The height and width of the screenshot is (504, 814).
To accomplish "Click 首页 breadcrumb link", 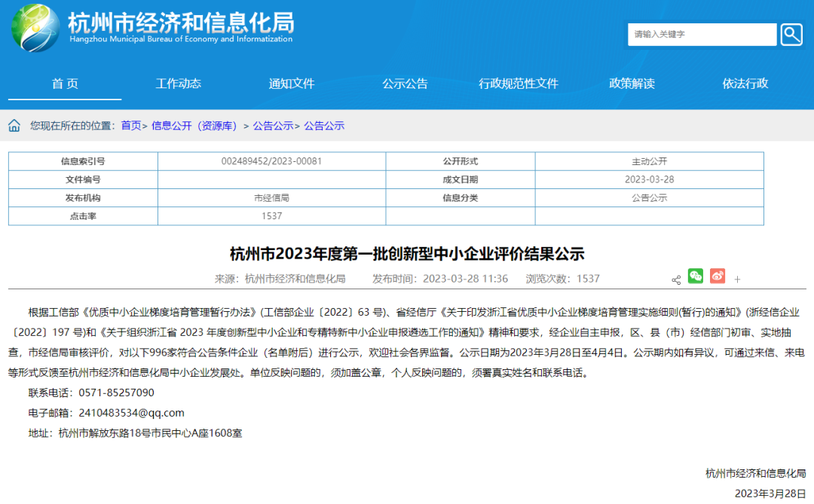I will click(131, 126).
